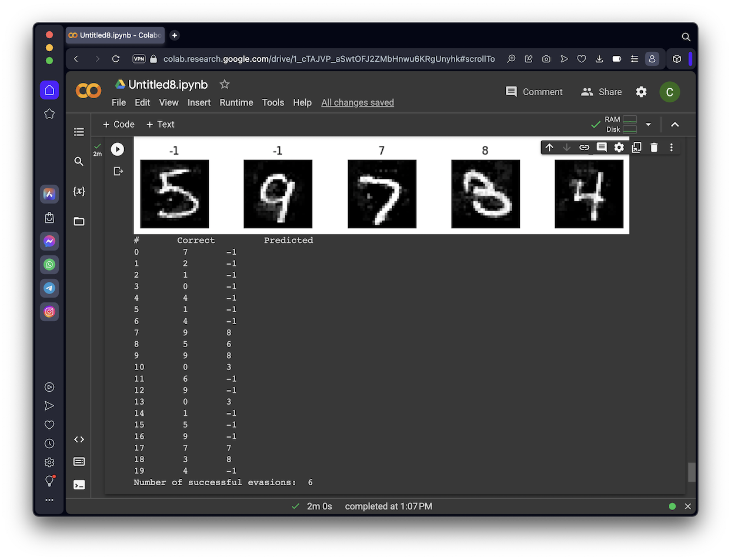Open the View menu
Viewport: 731px width, 560px height.
(169, 102)
